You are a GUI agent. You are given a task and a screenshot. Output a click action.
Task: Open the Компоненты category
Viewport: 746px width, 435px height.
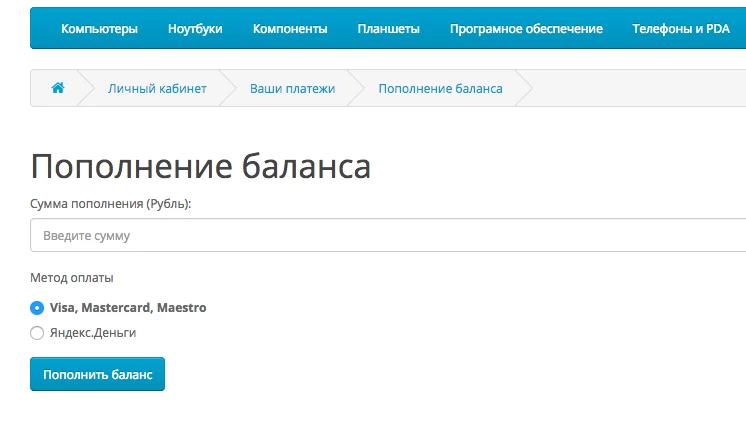[290, 29]
